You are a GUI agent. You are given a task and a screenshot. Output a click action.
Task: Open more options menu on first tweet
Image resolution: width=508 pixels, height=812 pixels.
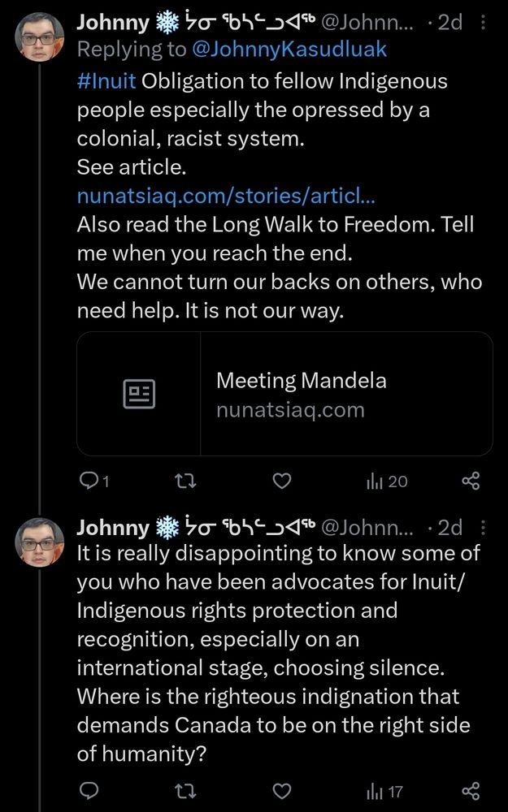tap(484, 22)
